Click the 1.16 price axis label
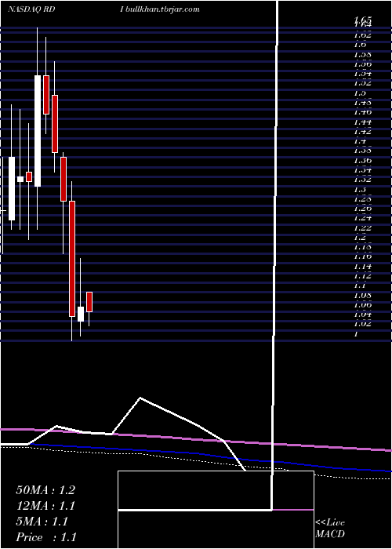This screenshot has height=549, width=392. point(362,256)
